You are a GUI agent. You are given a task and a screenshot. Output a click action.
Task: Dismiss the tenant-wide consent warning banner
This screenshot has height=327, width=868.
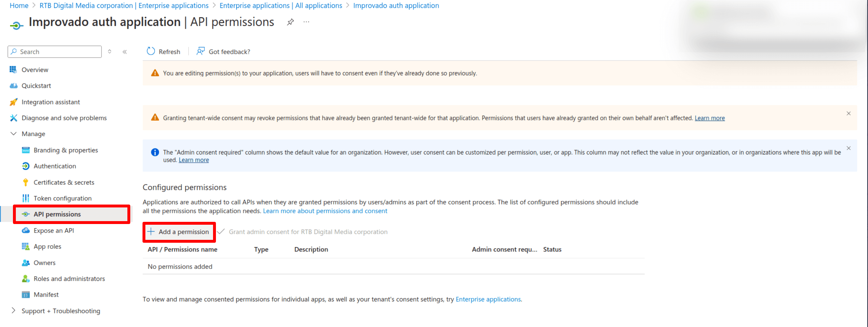[x=849, y=113]
